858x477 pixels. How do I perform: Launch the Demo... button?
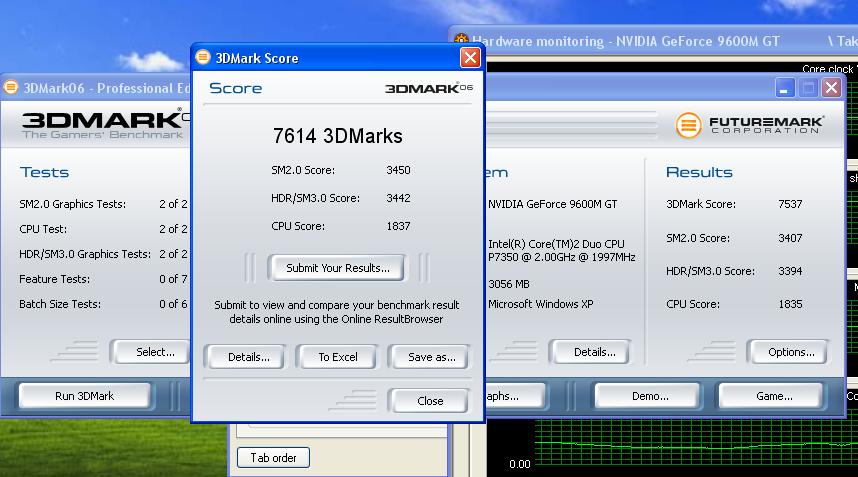click(x=649, y=396)
